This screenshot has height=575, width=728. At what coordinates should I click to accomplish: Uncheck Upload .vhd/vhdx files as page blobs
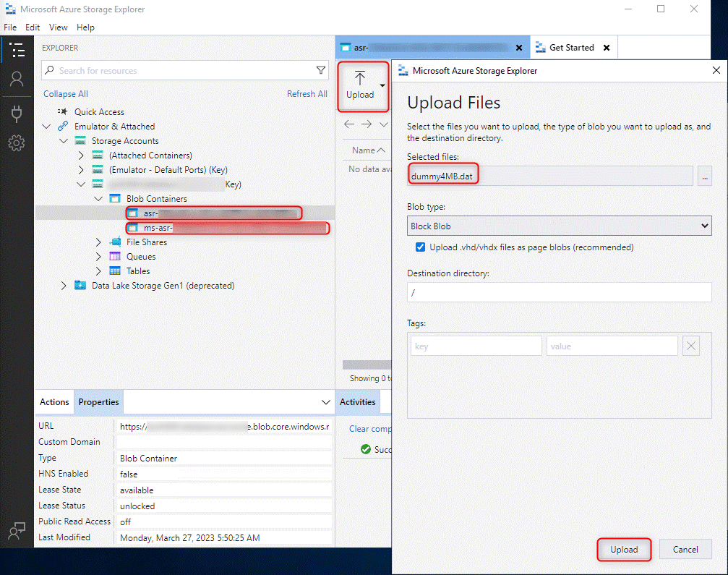[421, 247]
